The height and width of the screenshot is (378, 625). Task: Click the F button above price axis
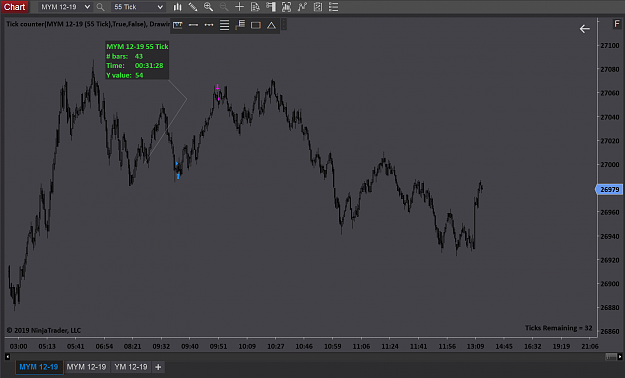tap(617, 24)
